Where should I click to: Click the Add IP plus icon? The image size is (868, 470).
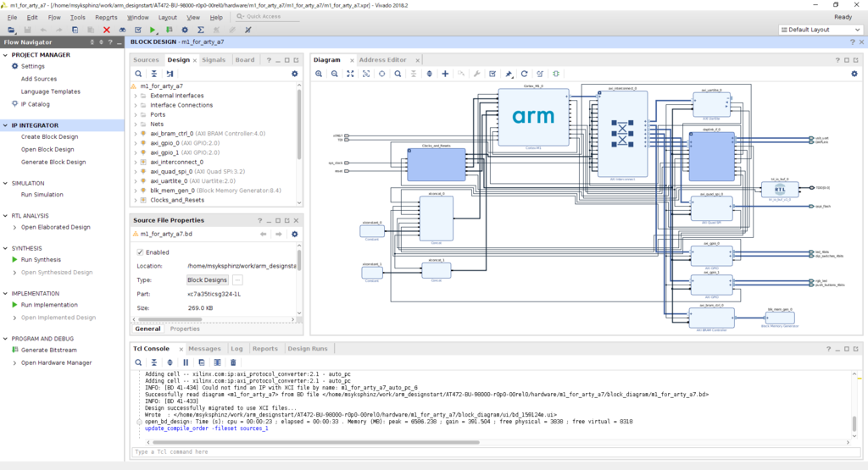(x=445, y=74)
